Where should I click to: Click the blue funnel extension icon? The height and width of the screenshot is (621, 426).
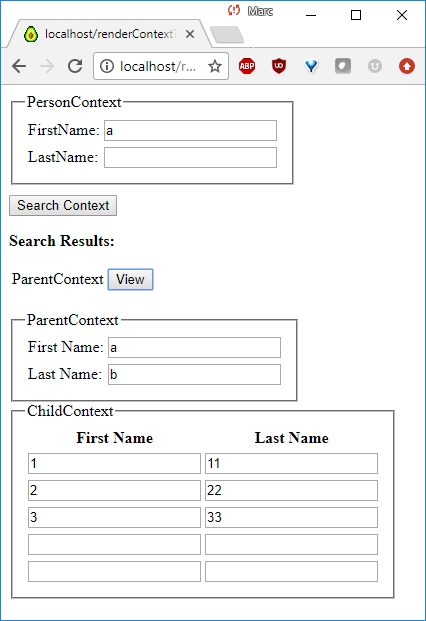pyautogui.click(x=311, y=66)
